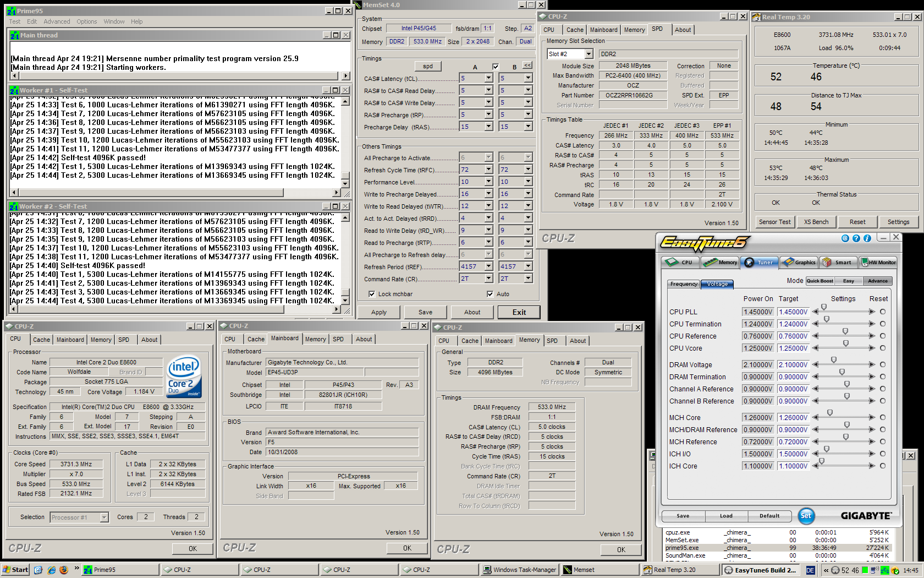Expand hidden system tray icons
The image size is (924, 578).
pos(826,570)
